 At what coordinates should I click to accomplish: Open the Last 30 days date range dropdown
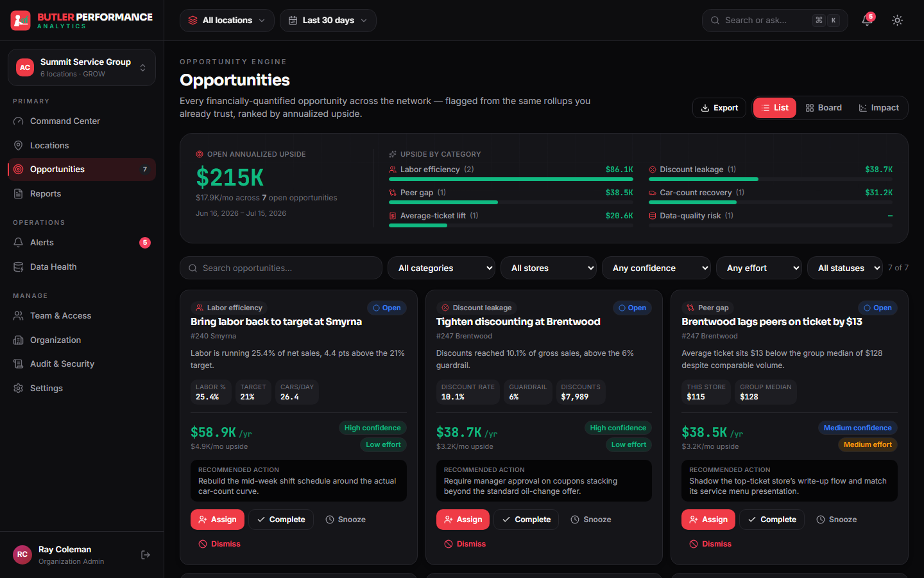[328, 21]
